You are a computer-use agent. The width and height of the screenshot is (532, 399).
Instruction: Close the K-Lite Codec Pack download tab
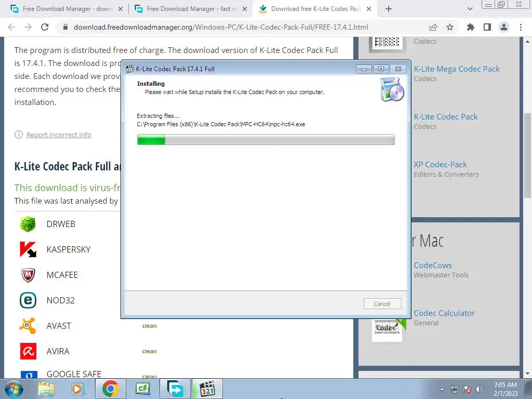tap(369, 9)
